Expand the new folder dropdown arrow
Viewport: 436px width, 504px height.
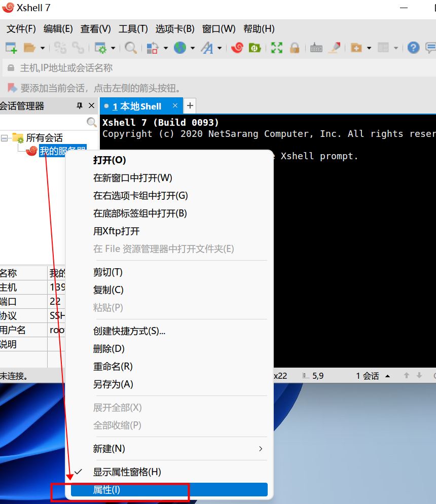369,48
